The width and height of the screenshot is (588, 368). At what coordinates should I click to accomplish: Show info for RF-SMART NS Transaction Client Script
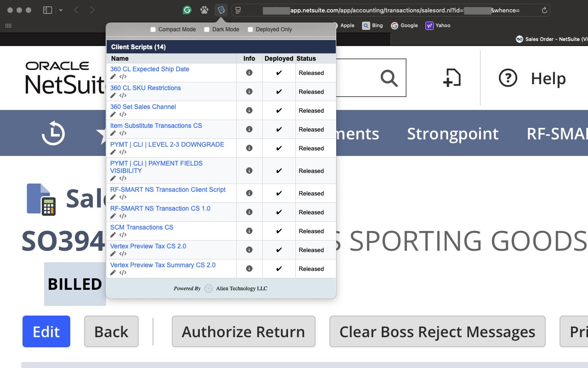249,193
